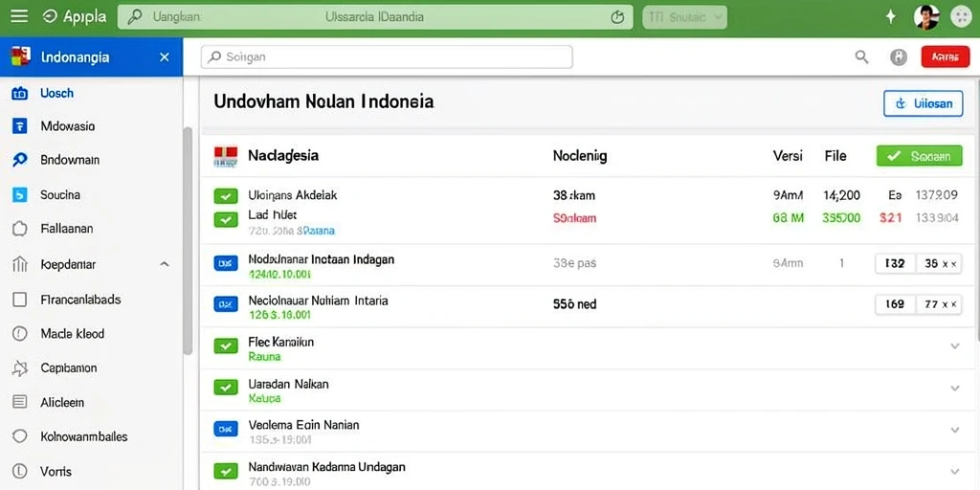This screenshot has width=980, height=490.
Task: Select Soucina in the sidebar
Action: click(x=60, y=195)
